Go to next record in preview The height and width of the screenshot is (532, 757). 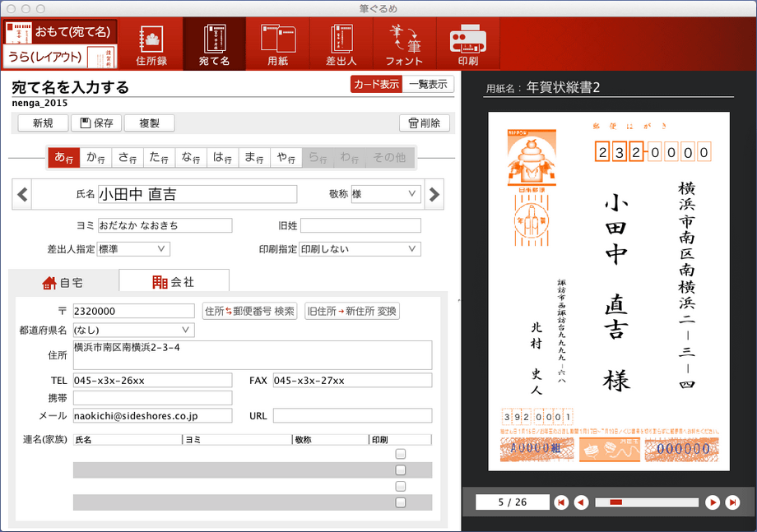[x=712, y=502]
